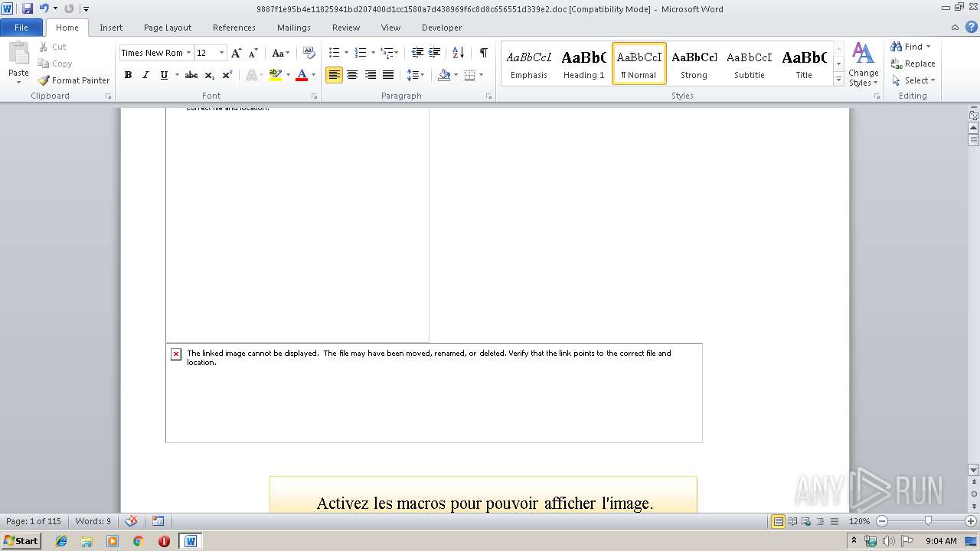Select Justify alignment

coord(388,75)
